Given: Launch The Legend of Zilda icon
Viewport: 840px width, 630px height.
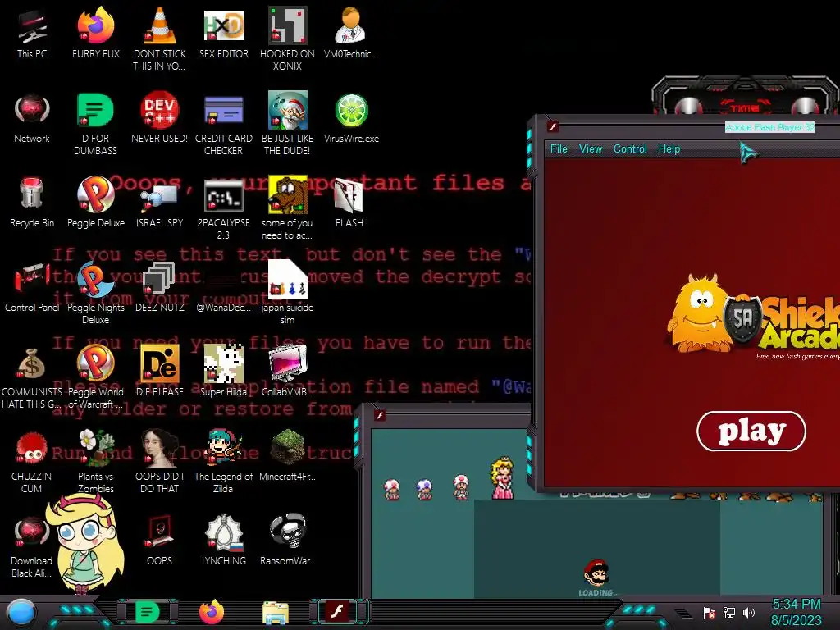Looking at the screenshot, I should pos(223,447).
